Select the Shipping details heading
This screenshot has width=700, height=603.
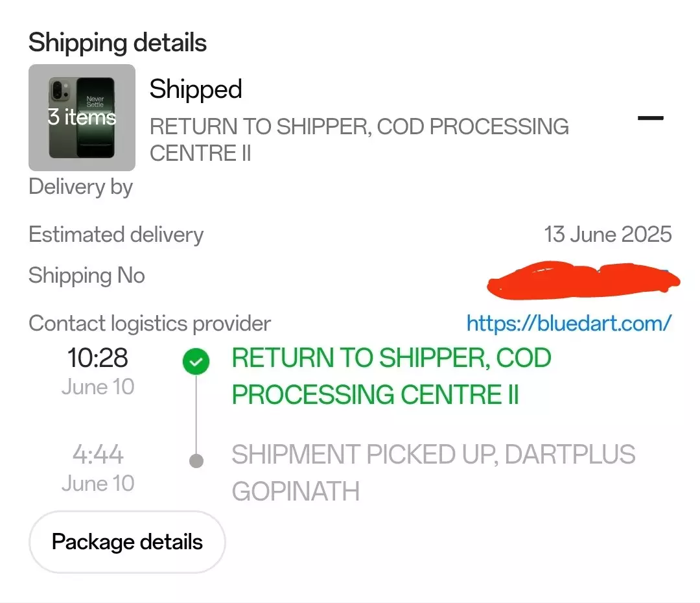click(x=117, y=43)
